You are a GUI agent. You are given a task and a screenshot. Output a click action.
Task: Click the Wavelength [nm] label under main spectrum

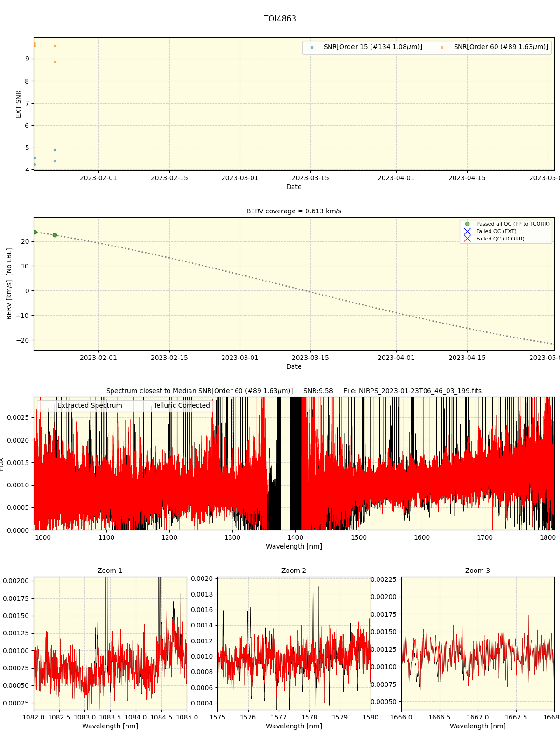[x=294, y=546]
